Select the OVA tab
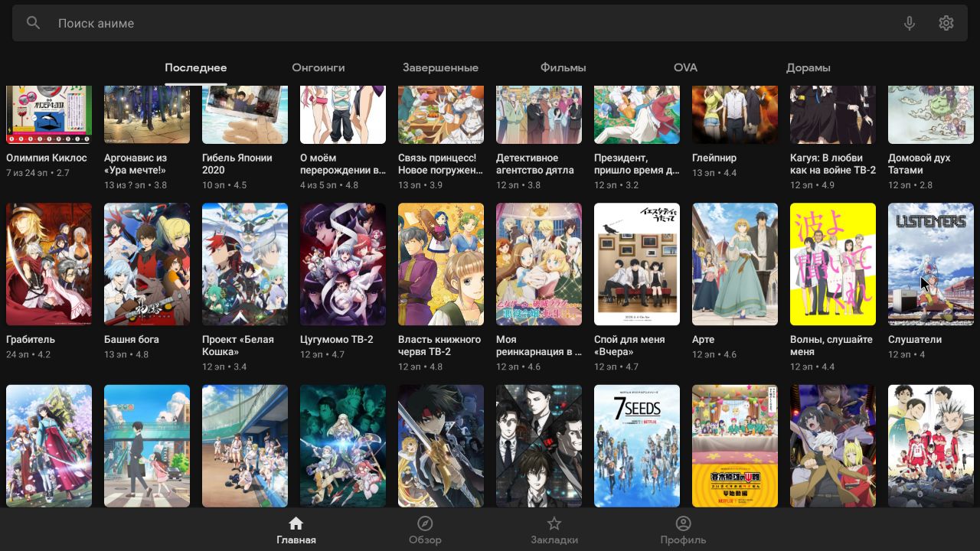 [x=686, y=67]
